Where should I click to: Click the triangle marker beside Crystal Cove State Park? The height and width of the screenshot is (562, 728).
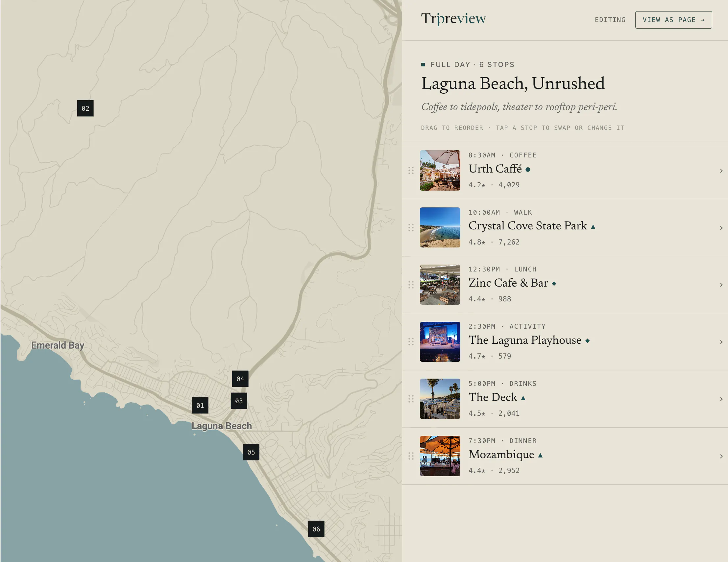(x=593, y=227)
